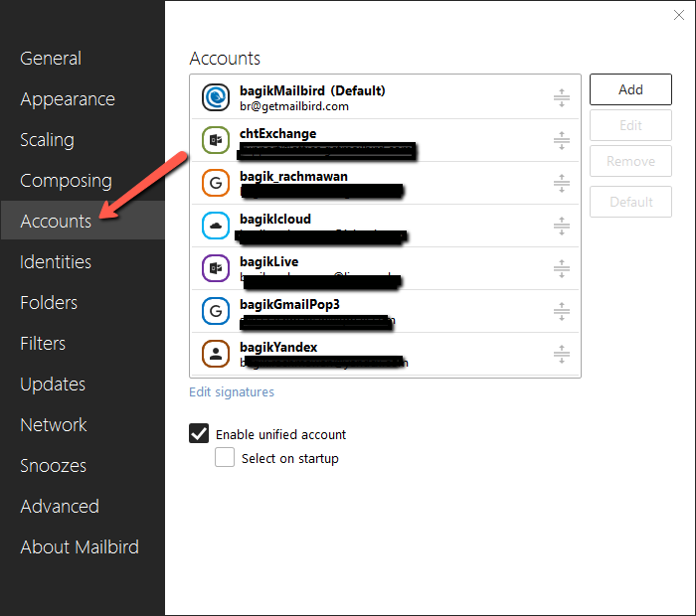Click the bagikIcloud cloud icon
Image resolution: width=696 pixels, height=616 pixels.
click(x=216, y=226)
